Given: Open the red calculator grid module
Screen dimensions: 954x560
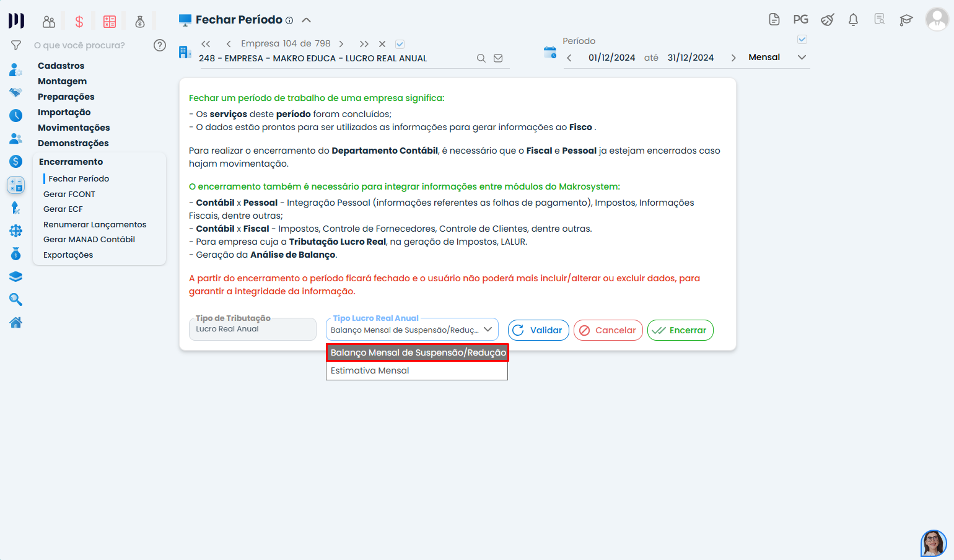Looking at the screenshot, I should click(110, 22).
